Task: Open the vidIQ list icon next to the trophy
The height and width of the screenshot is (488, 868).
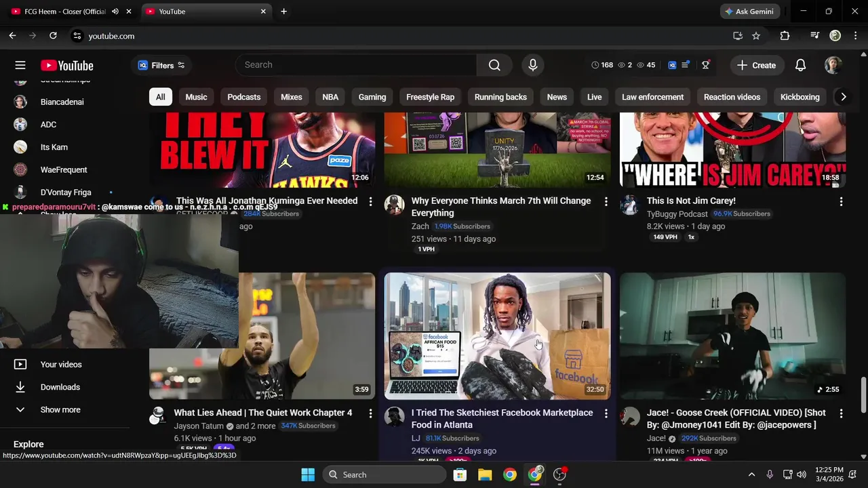Action: pyautogui.click(x=686, y=65)
